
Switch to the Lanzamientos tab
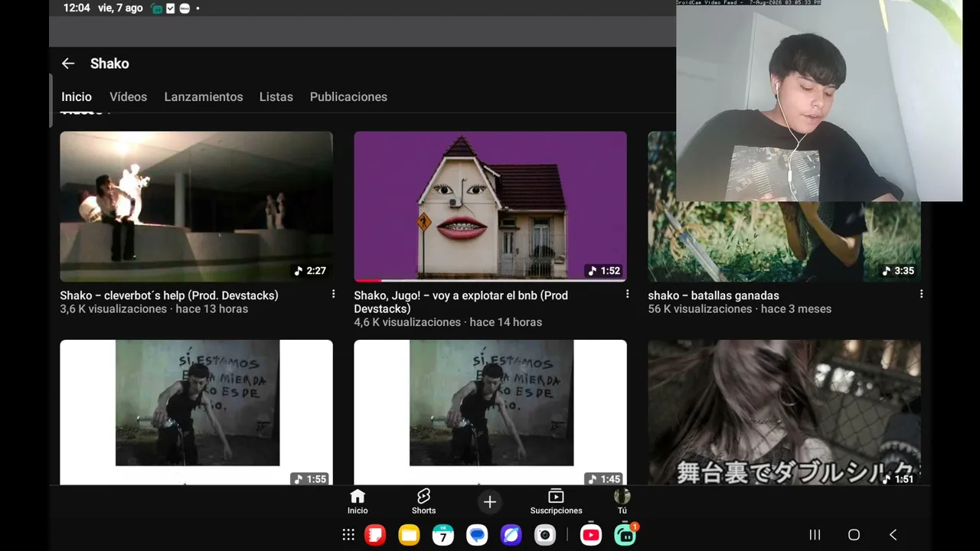(x=204, y=97)
